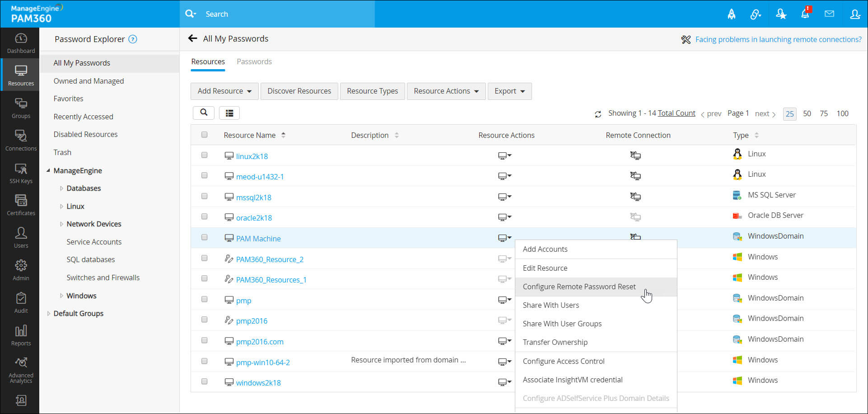Launch remote connection for linux2k18
This screenshot has width=868, height=414.
pos(635,155)
